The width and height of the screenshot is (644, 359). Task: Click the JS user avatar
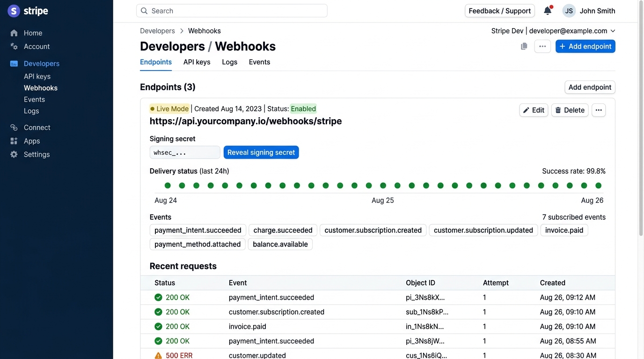pos(569,11)
